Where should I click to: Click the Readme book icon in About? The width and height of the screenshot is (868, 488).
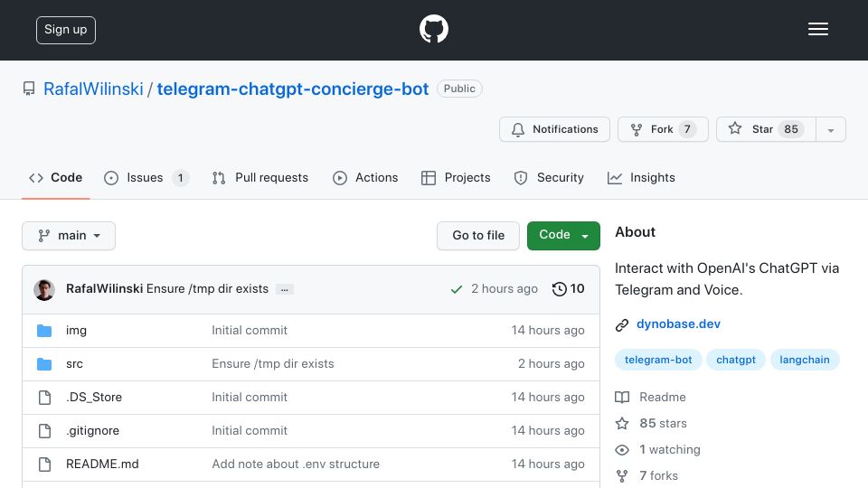click(x=622, y=398)
